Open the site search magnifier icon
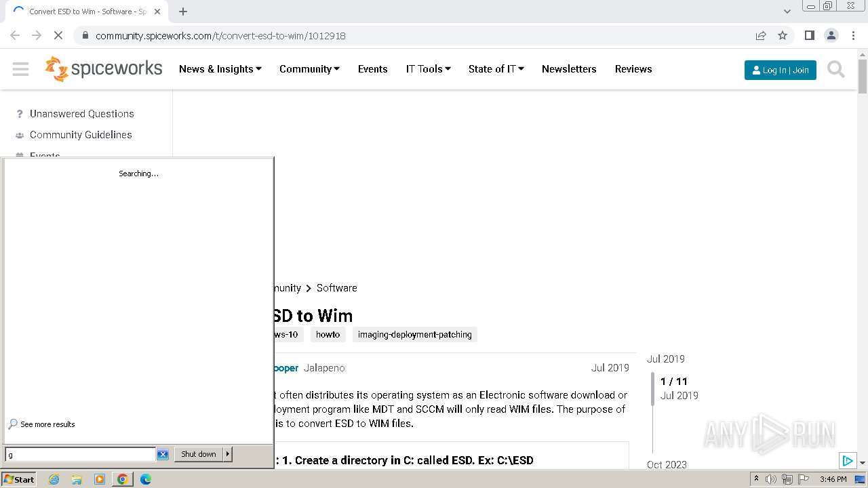Screen dimensions: 868x488 click(x=836, y=69)
